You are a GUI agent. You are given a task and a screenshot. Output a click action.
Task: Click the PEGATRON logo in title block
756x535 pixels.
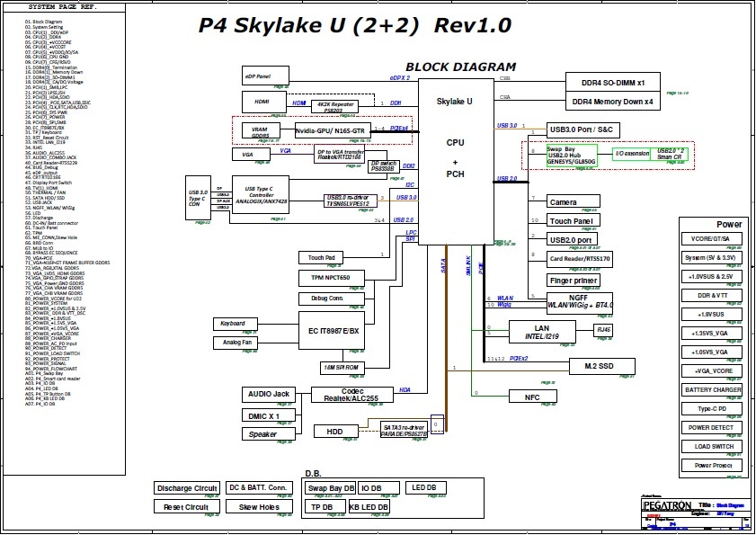(668, 505)
